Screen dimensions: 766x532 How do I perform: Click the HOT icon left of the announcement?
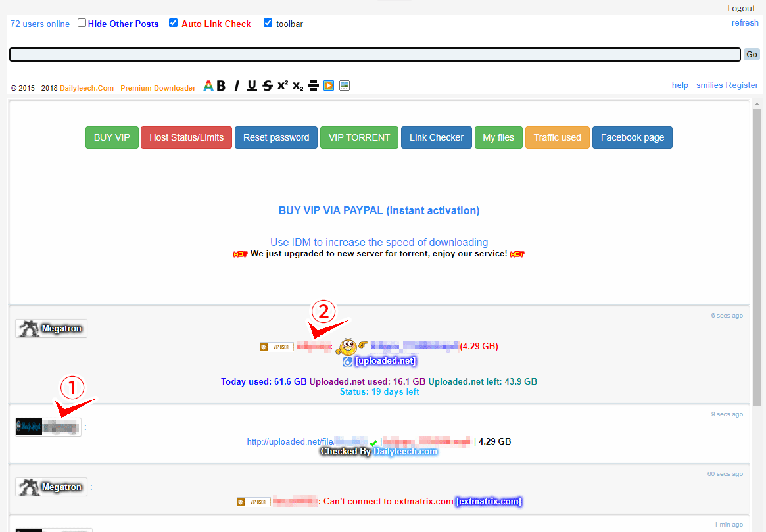click(x=241, y=254)
